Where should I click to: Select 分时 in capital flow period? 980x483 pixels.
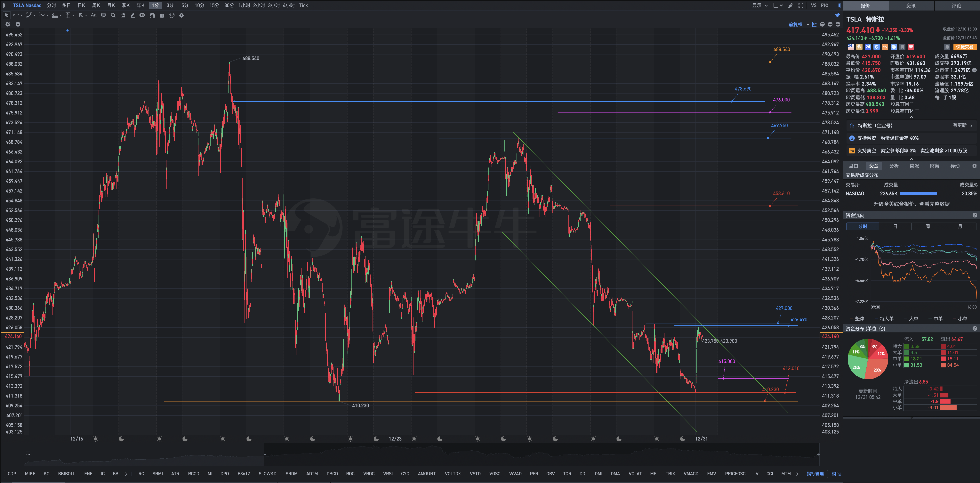[863, 226]
